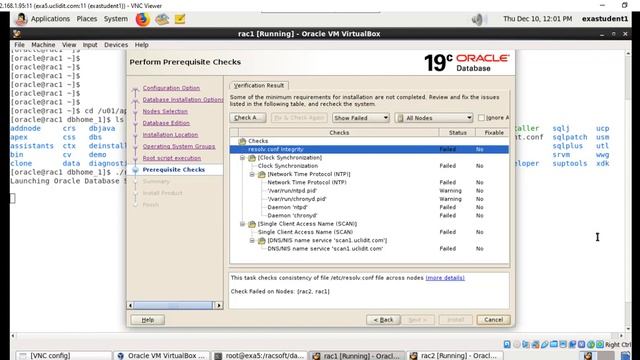This screenshot has height=360, width=640.
Task: Click the right arrow of the step-list scrollbar
Action: pyautogui.click(x=218, y=305)
